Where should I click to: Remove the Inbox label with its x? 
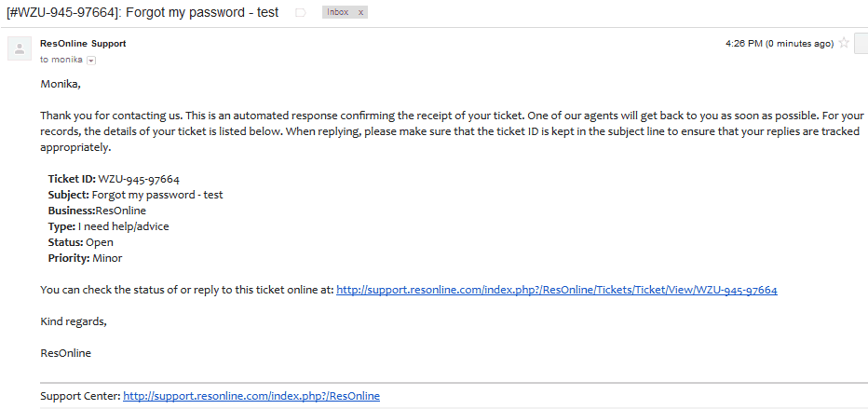[361, 12]
